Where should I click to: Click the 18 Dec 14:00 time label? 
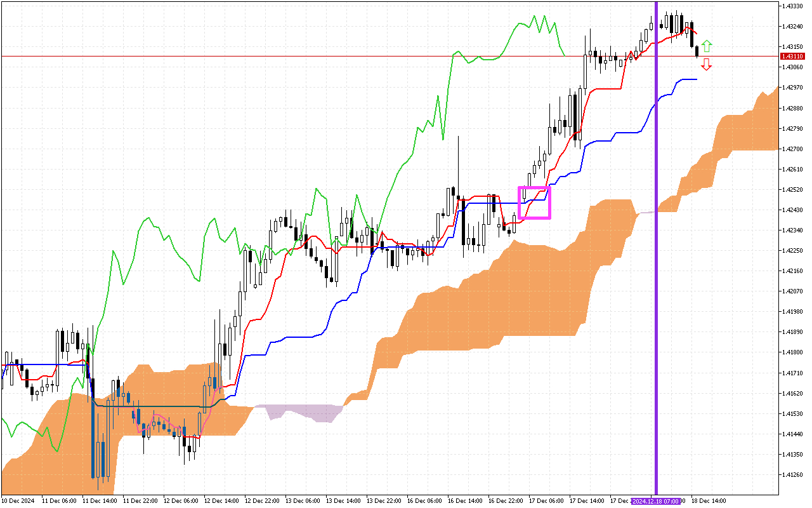tap(709, 501)
